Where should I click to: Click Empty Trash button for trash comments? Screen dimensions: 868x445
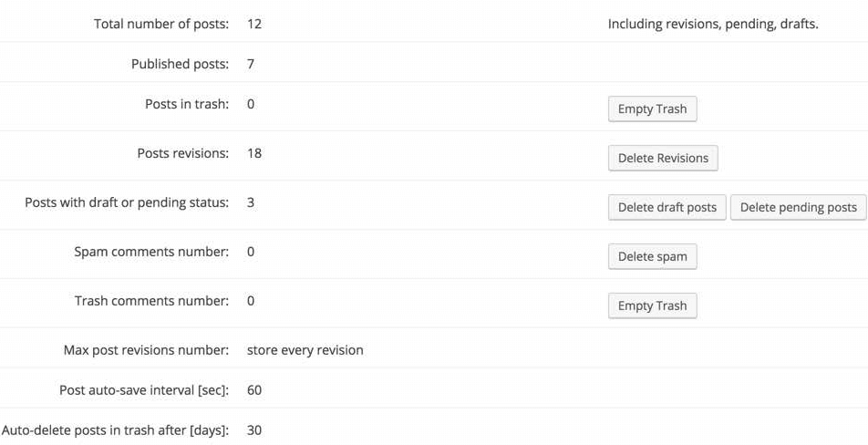652,306
